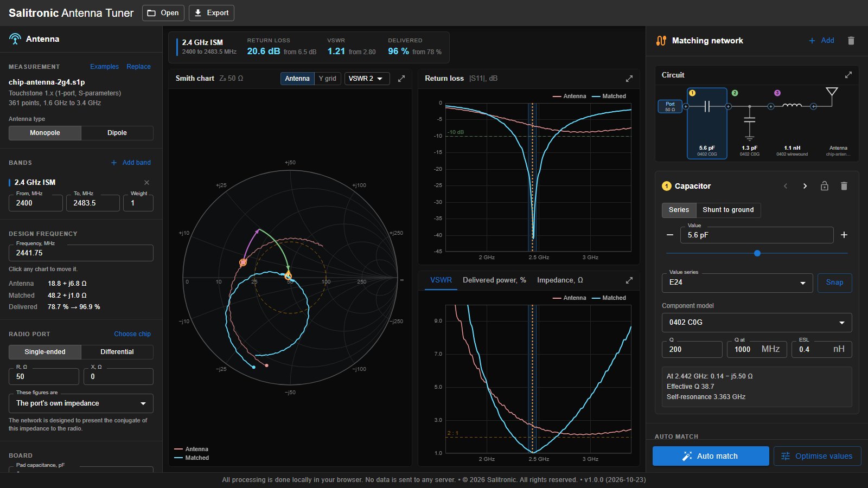
Task: Select Dipole antenna type
Action: pos(117,133)
